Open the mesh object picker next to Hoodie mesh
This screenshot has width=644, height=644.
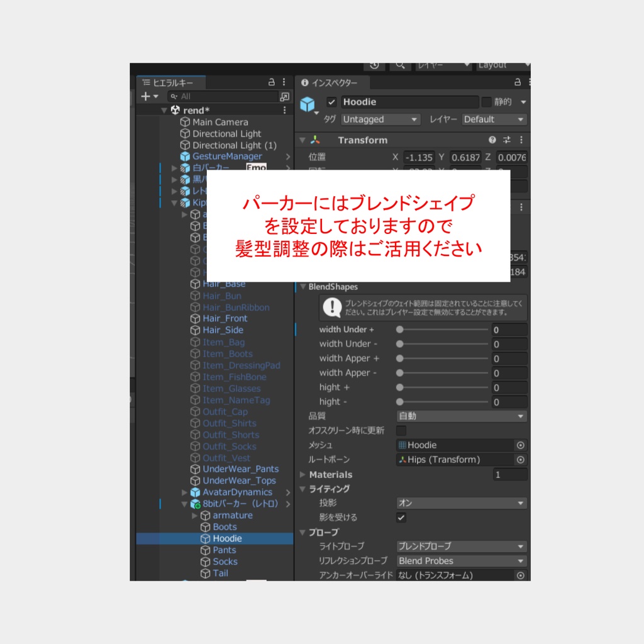click(519, 445)
